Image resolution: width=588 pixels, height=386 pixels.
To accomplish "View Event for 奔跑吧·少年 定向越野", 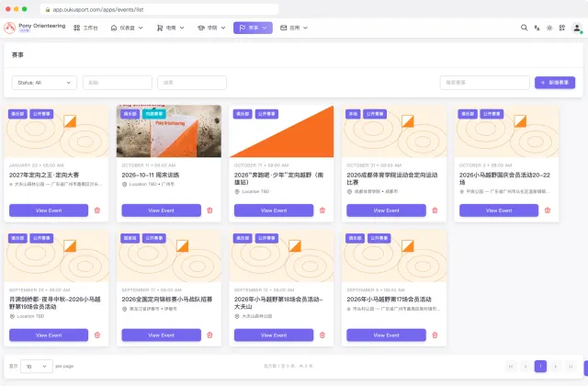I will 274,210.
